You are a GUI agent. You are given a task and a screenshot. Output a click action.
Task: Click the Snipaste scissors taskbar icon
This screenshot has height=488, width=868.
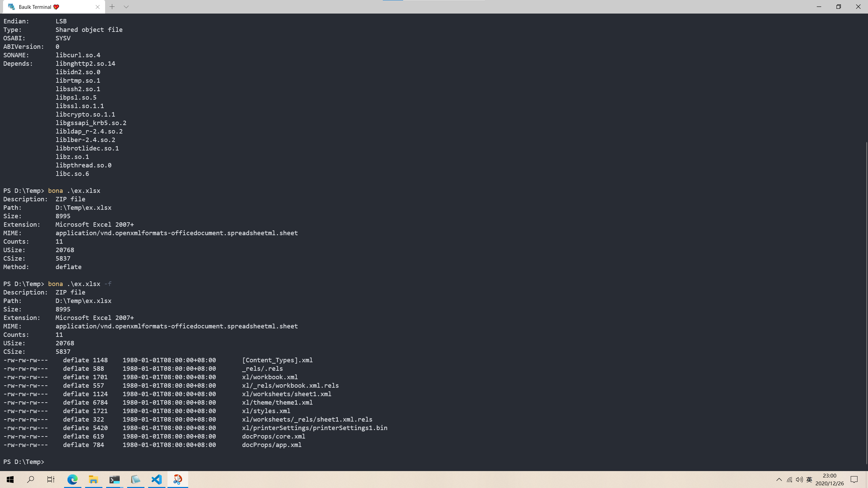tap(178, 480)
